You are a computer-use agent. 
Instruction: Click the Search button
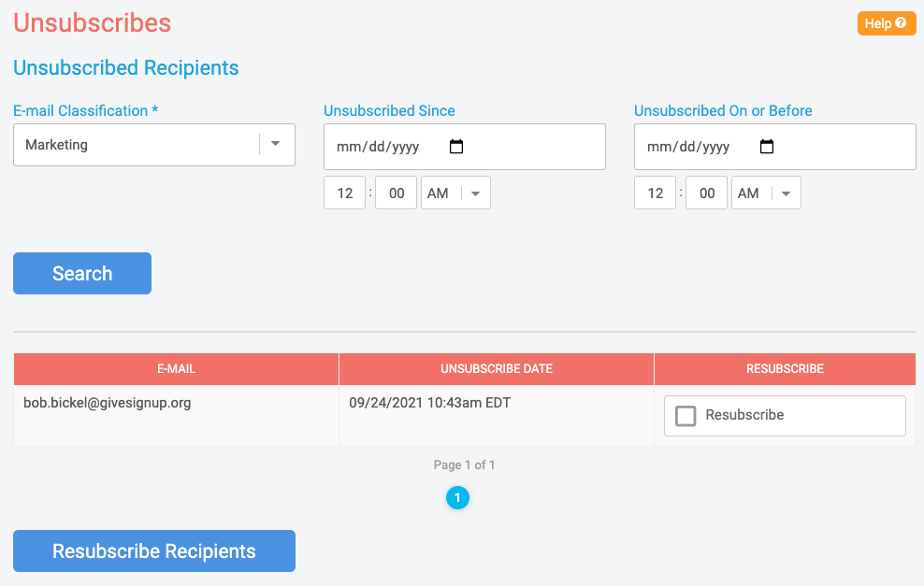point(82,273)
